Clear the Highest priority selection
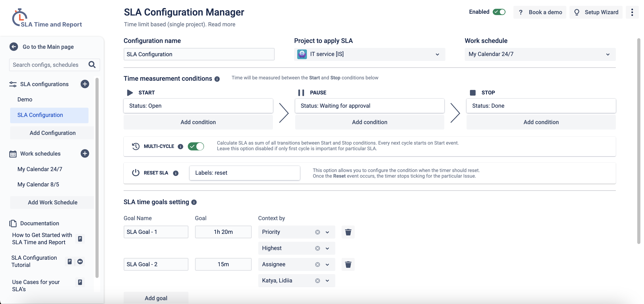 317,248
